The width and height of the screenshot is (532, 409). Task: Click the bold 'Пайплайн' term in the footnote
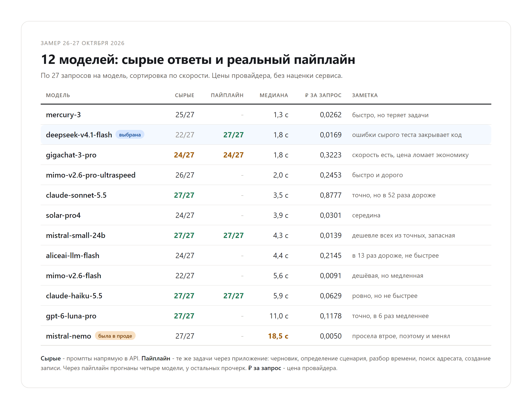click(x=156, y=358)
